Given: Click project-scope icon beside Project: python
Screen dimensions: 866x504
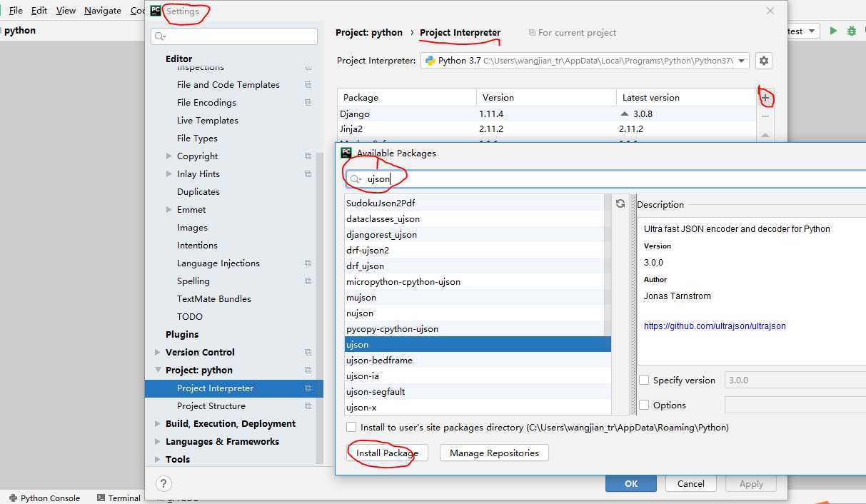Looking at the screenshot, I should [x=308, y=371].
